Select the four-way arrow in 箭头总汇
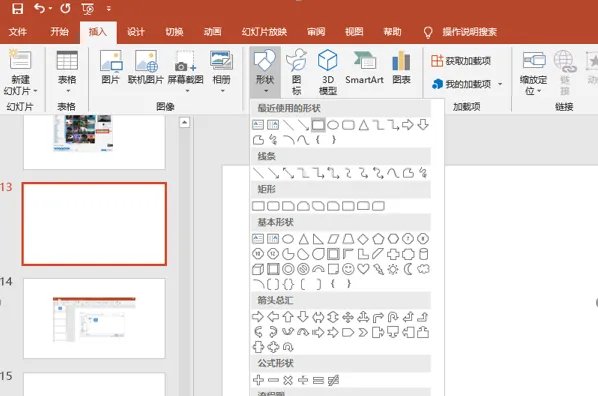This screenshot has height=396, width=598. [x=348, y=317]
